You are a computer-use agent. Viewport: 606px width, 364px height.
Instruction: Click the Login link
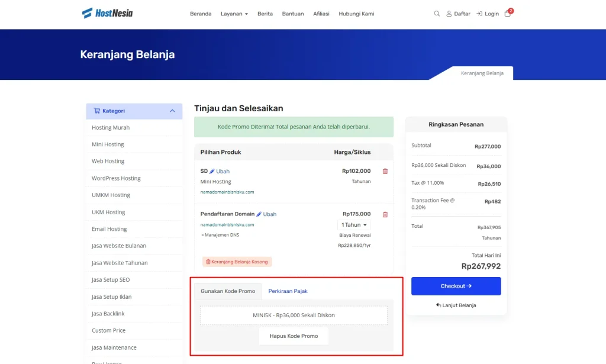pyautogui.click(x=488, y=14)
